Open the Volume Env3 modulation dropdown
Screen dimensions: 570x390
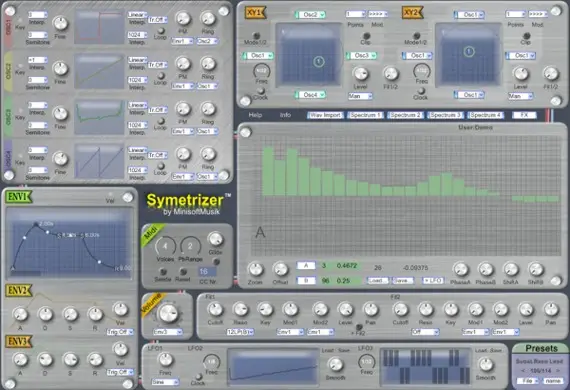point(168,332)
